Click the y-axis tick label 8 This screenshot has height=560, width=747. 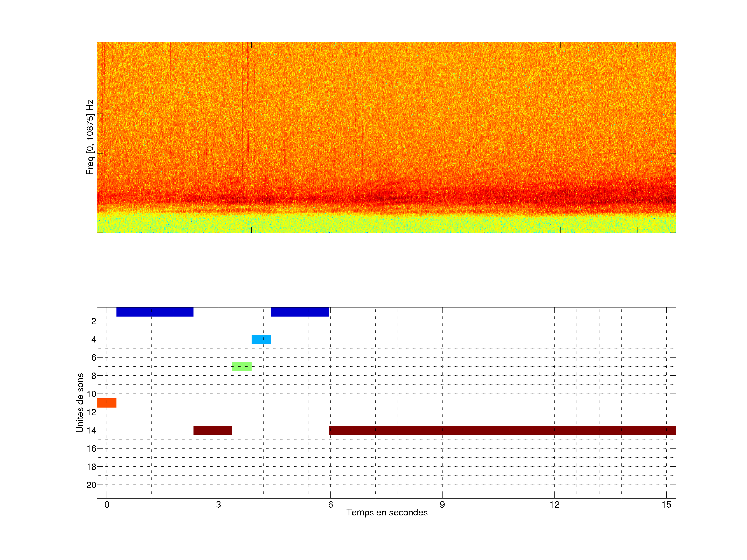pos(94,376)
